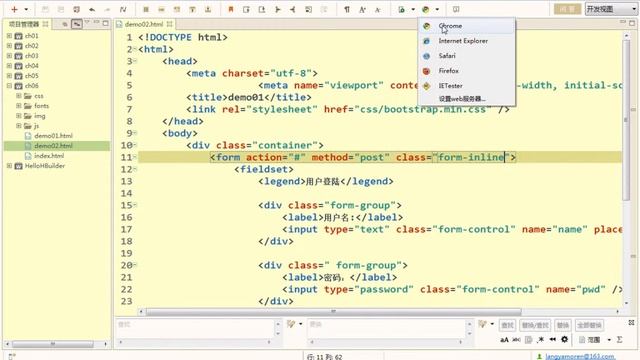Open the dropdown arrow beside the new-file plus
The image size is (640, 360).
(26, 9)
